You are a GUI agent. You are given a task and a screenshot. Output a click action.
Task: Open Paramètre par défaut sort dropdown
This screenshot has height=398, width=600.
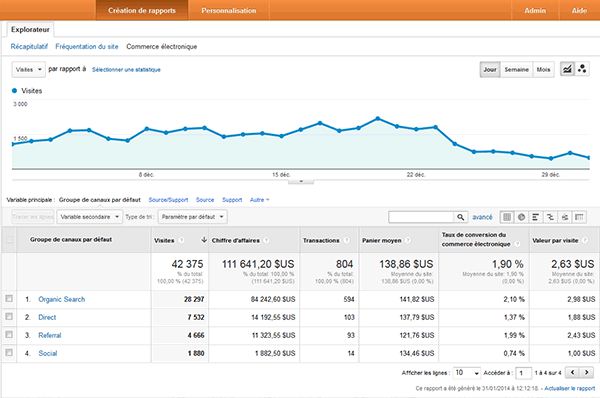pyautogui.click(x=193, y=217)
